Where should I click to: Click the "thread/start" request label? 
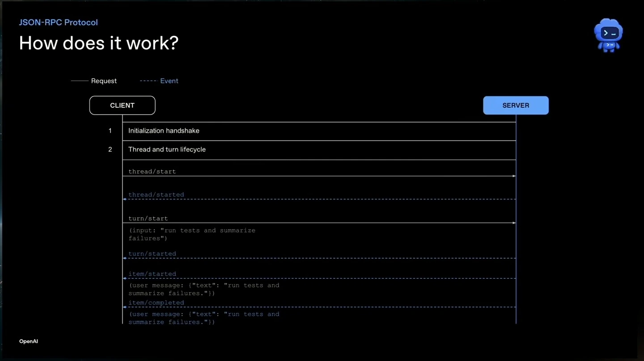click(152, 171)
